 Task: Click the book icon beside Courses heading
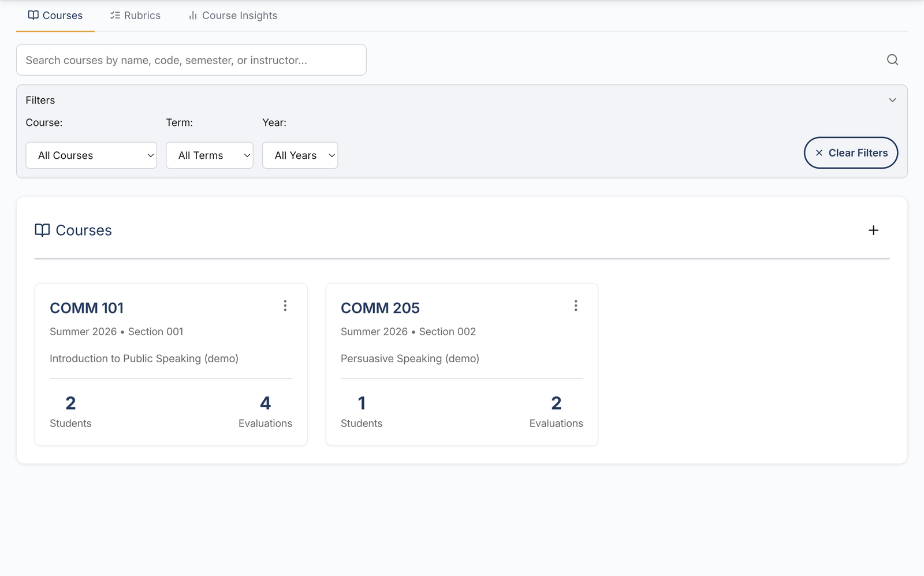coord(42,230)
